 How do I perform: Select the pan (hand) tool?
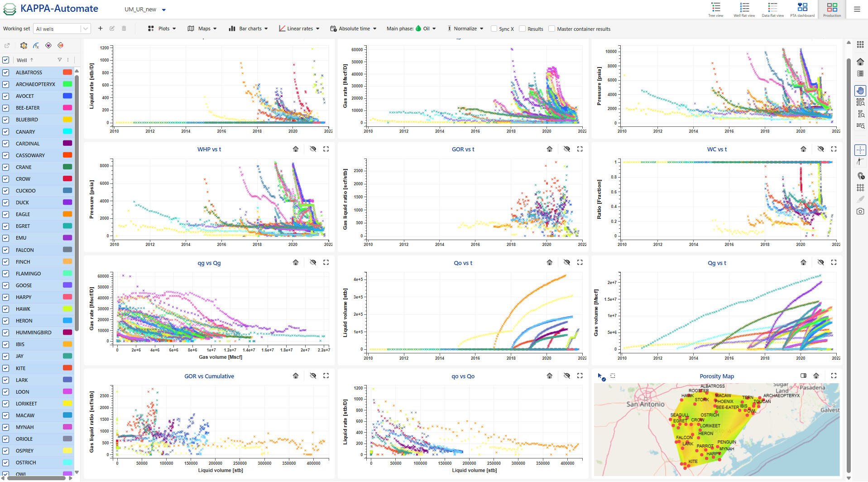tap(860, 90)
